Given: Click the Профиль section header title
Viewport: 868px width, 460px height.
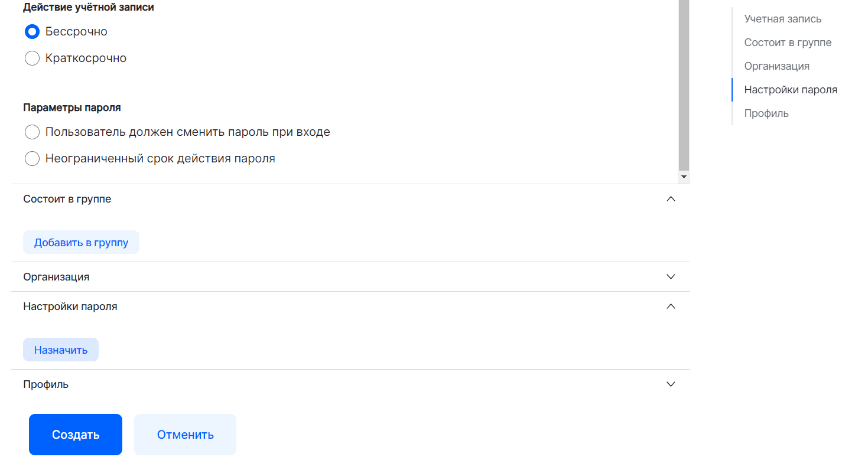Looking at the screenshot, I should 46,384.
